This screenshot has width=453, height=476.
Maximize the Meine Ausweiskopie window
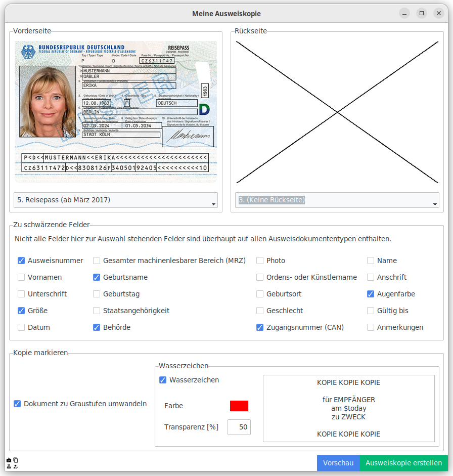point(422,13)
